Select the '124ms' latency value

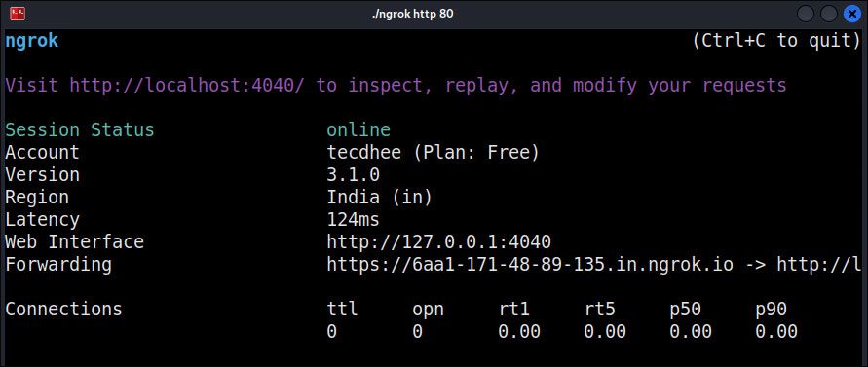[x=354, y=220]
